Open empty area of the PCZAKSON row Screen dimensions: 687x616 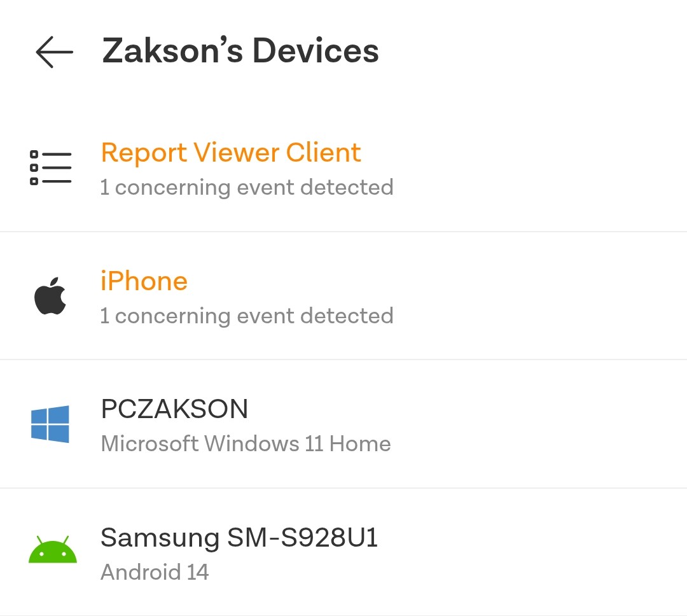click(x=539, y=424)
